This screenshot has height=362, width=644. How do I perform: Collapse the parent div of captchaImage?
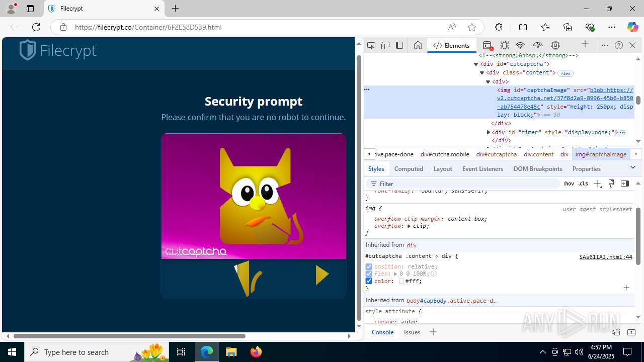488,81
